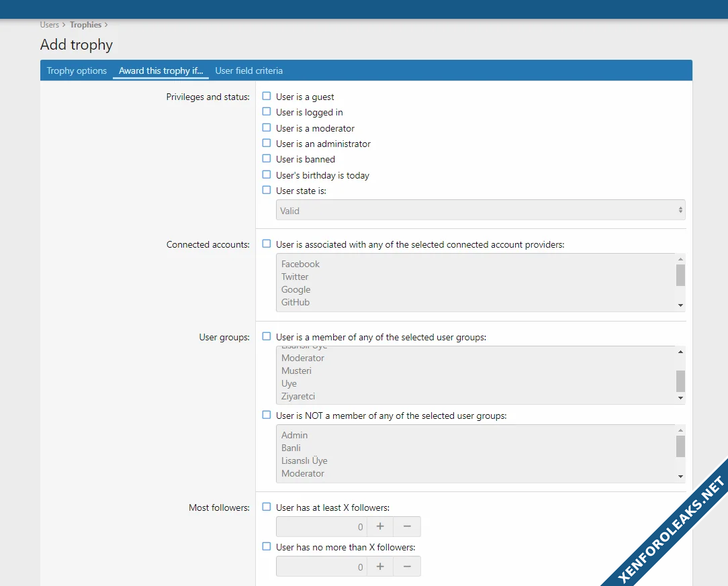This screenshot has width=728, height=586.
Task: Open the Trophies breadcrumb link
Action: point(85,25)
